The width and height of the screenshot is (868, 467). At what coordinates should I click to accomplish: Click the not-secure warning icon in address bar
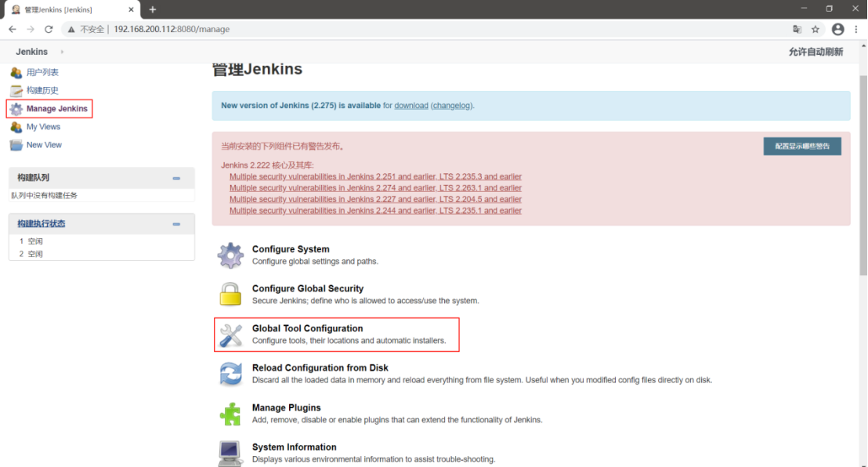pos(71,29)
